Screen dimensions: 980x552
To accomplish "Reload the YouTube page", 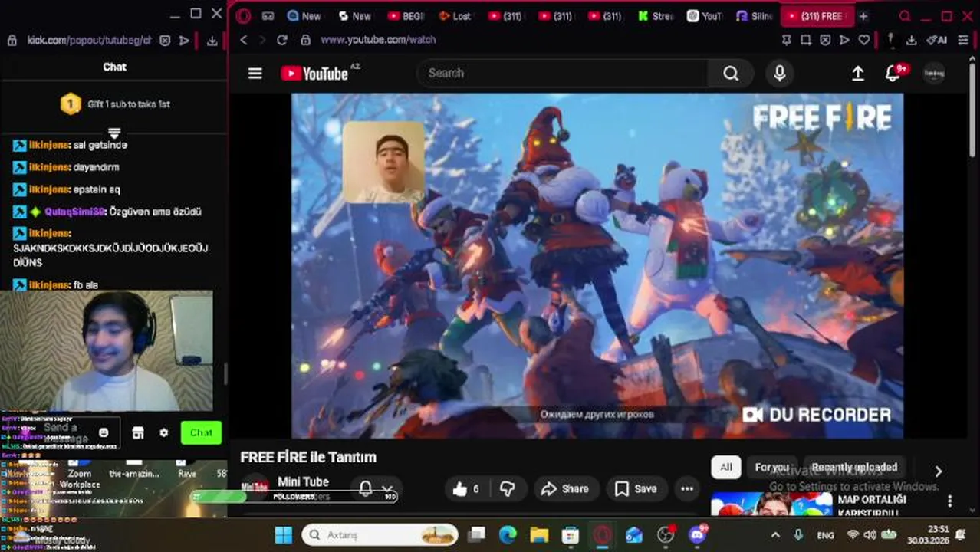I will coord(282,40).
